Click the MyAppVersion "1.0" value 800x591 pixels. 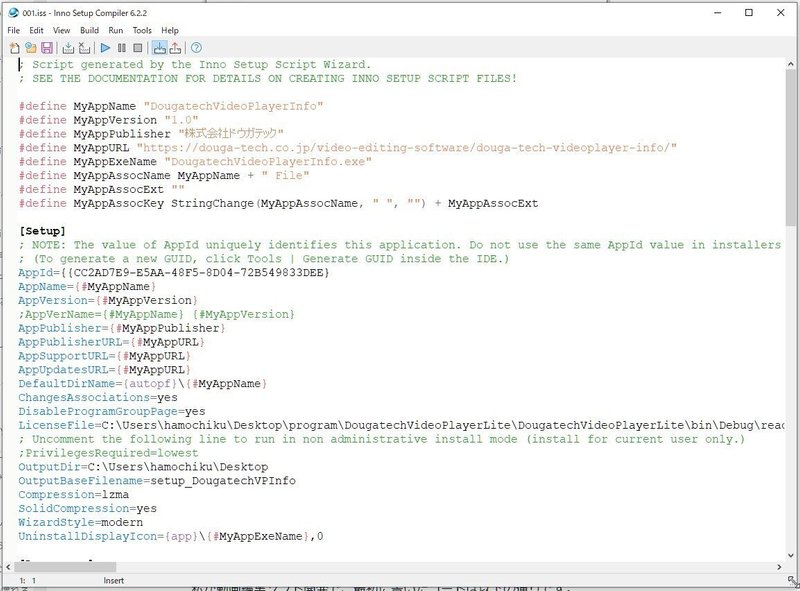click(181, 120)
